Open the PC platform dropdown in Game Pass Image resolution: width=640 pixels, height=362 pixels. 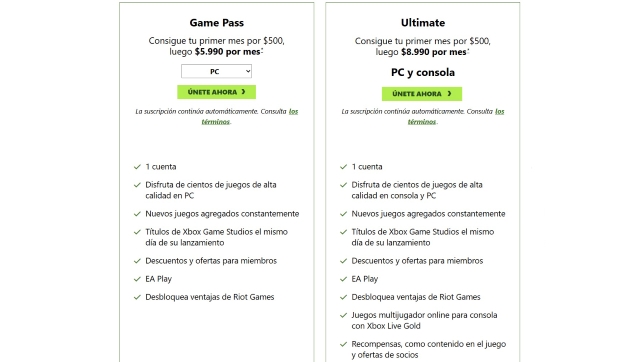click(x=216, y=71)
